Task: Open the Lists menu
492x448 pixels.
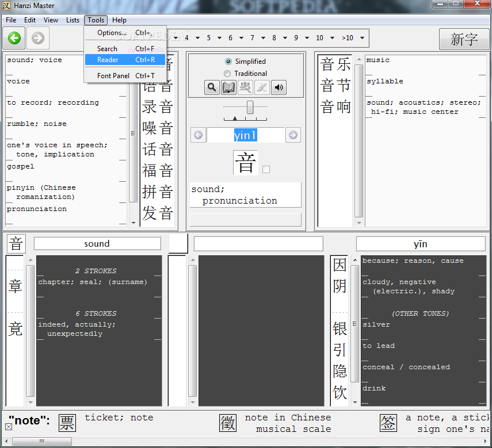Action: 73,20
